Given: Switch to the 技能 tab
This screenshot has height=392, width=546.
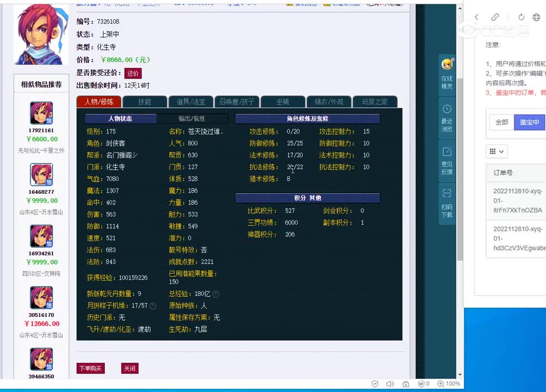Looking at the screenshot, I should 145,102.
